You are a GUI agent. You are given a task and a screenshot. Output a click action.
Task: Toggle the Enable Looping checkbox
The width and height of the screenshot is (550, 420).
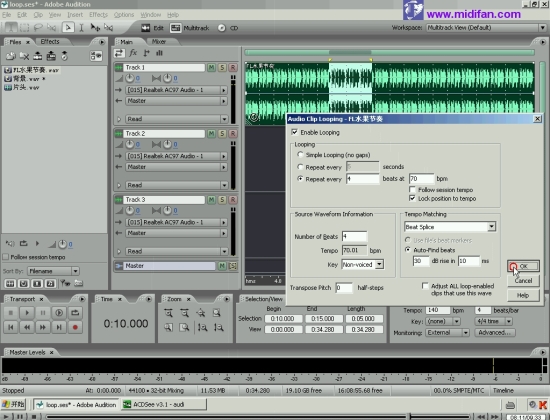295,132
